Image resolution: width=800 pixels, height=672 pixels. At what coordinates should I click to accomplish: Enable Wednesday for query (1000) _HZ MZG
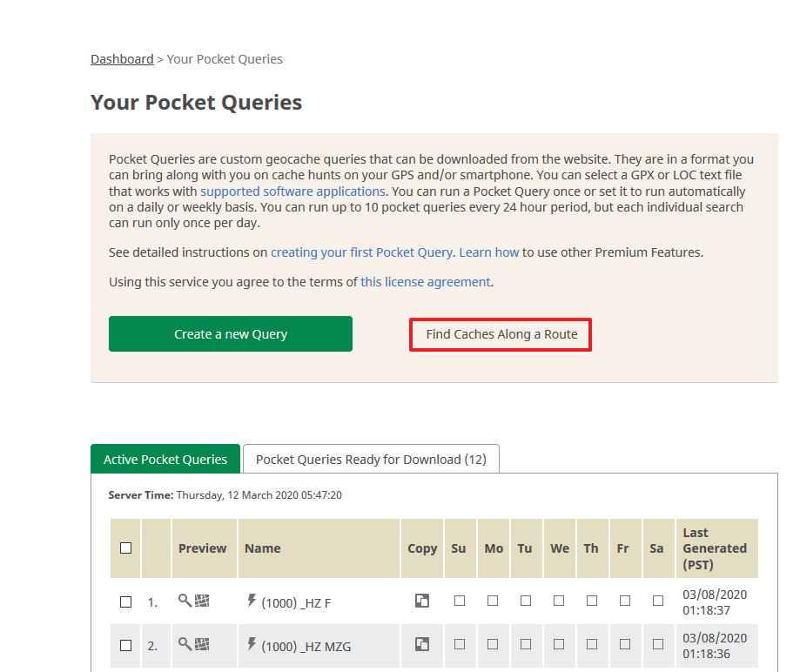point(559,644)
